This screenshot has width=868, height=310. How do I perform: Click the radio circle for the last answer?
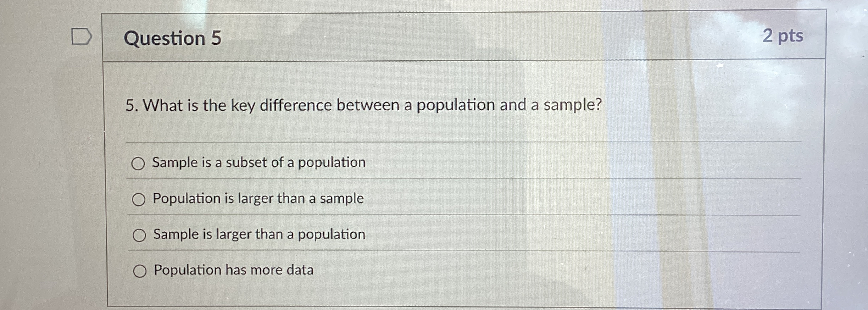tap(140, 271)
